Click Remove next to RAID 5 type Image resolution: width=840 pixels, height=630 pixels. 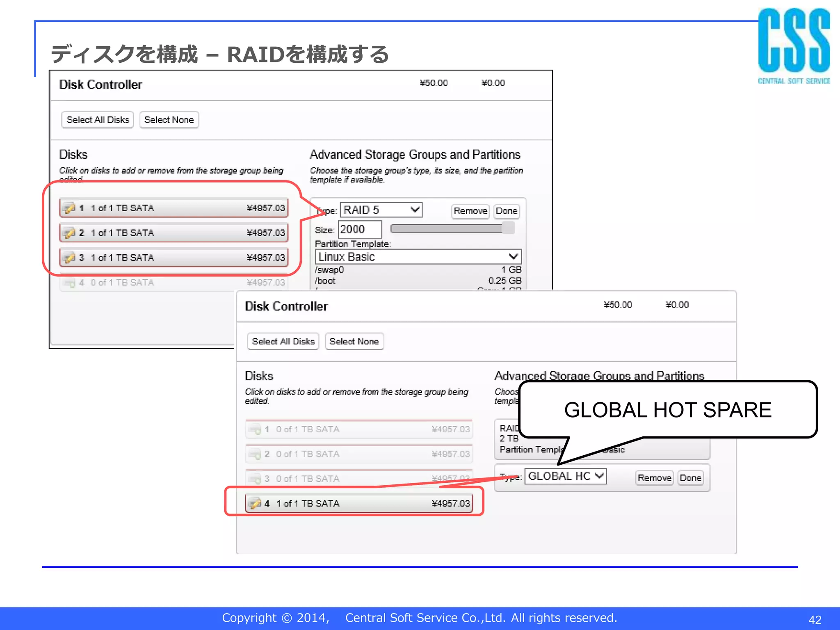click(470, 211)
